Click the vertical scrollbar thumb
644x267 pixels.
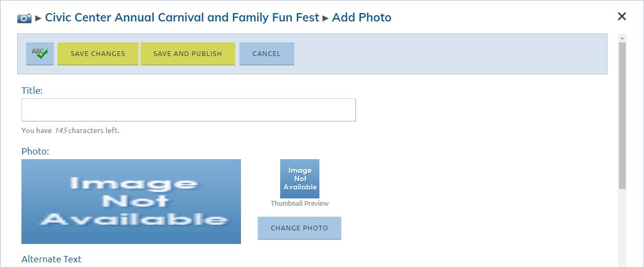(x=622, y=116)
